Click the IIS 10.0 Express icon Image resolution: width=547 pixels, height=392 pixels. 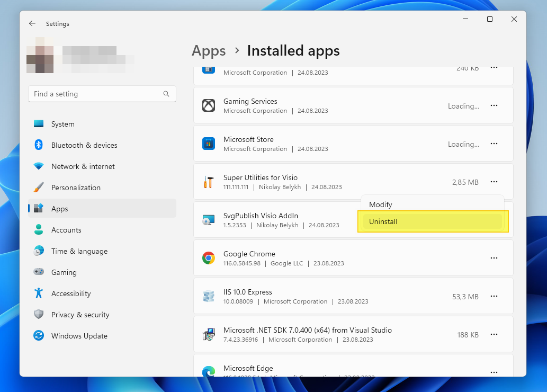point(209,296)
